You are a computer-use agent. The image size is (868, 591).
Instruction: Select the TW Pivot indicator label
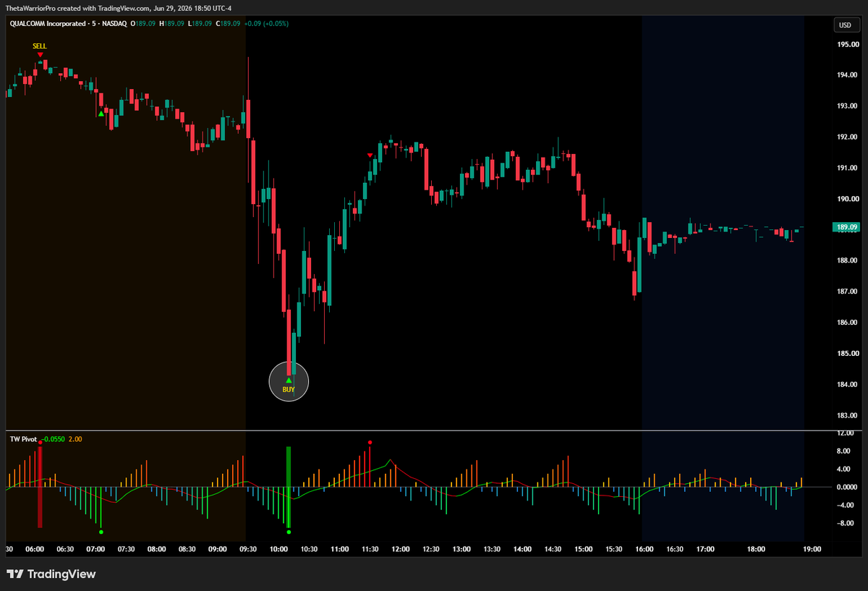pyautogui.click(x=24, y=439)
